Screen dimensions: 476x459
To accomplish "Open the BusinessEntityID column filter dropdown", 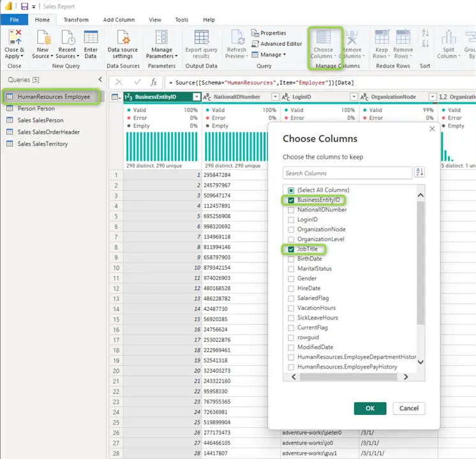I will (197, 97).
